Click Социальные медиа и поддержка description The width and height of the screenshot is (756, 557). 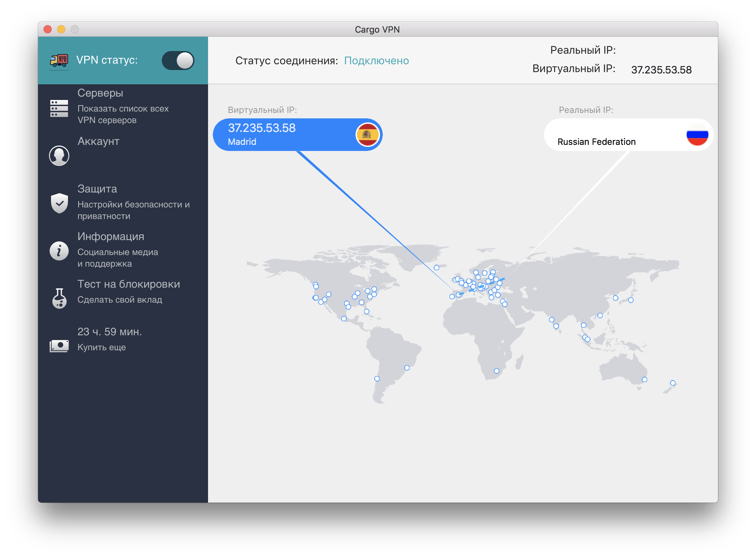point(118,258)
